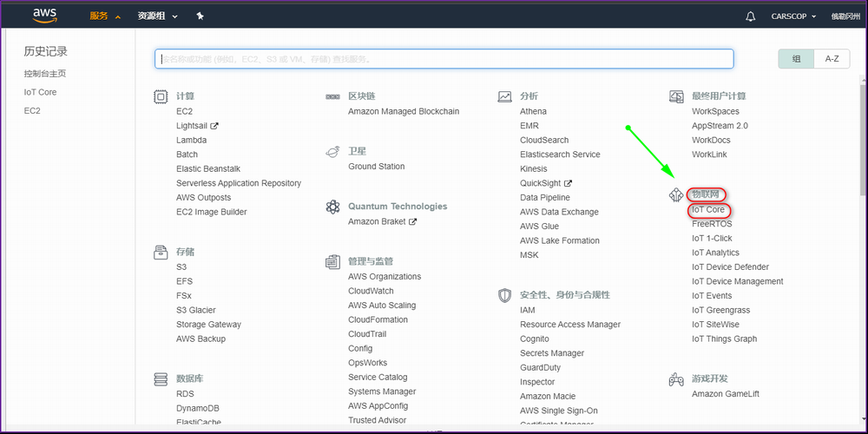This screenshot has width=868, height=434.
Task: Open IoT Core from history list
Action: click(x=41, y=93)
